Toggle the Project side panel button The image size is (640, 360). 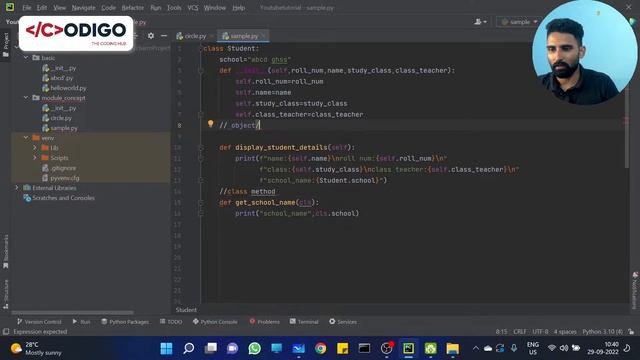6,45
